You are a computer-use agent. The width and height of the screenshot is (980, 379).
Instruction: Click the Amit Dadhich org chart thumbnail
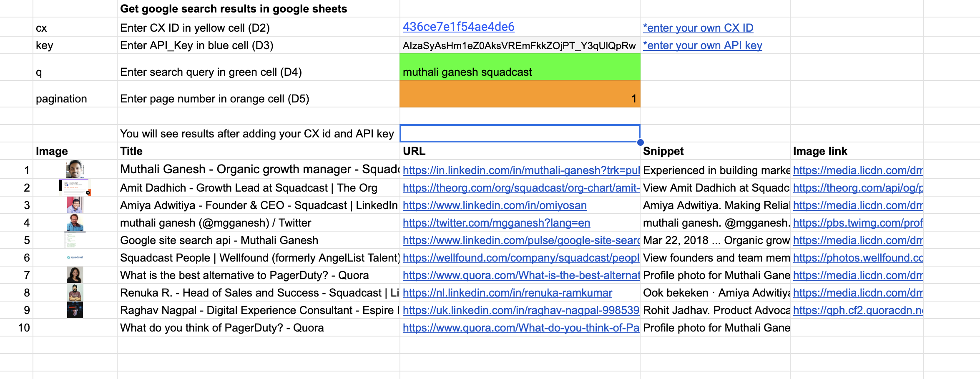75,187
